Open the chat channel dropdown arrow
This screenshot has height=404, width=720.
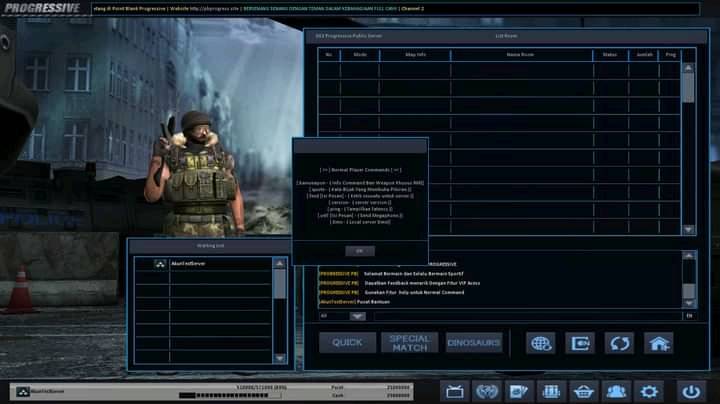(x=357, y=316)
